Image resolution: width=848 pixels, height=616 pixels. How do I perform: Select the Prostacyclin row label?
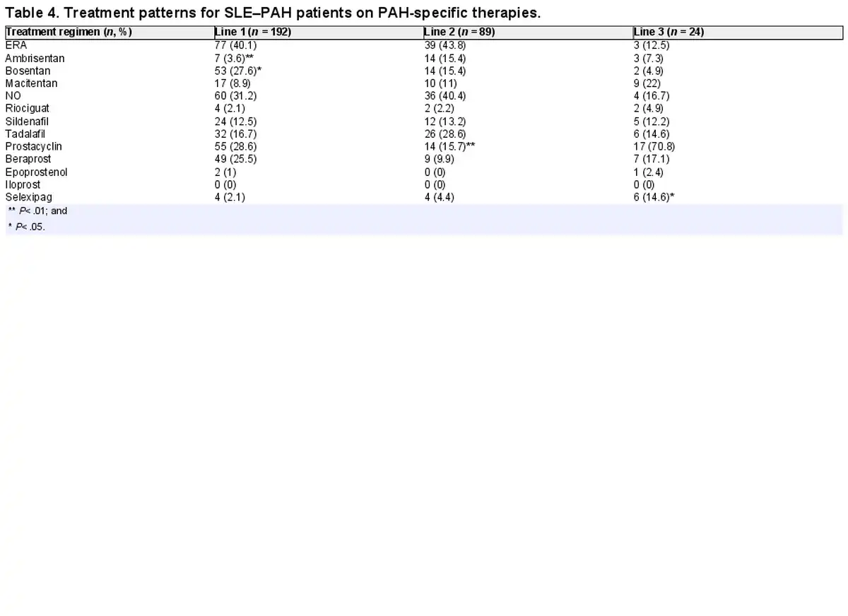click(x=33, y=146)
